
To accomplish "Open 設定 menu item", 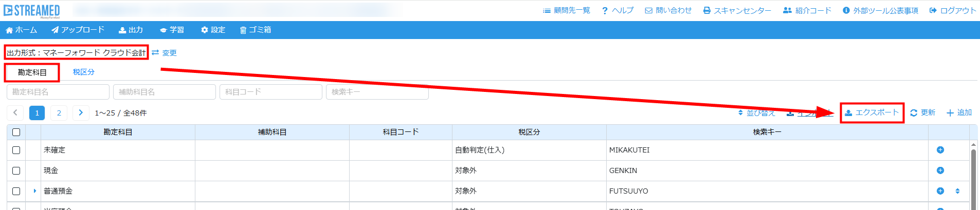I will pos(213,30).
